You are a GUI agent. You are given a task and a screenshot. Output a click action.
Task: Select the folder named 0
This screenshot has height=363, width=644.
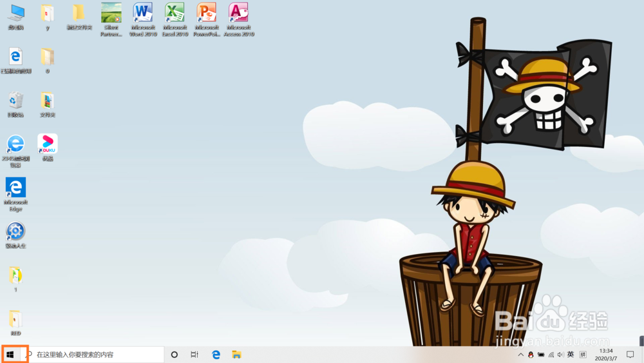pos(47,61)
